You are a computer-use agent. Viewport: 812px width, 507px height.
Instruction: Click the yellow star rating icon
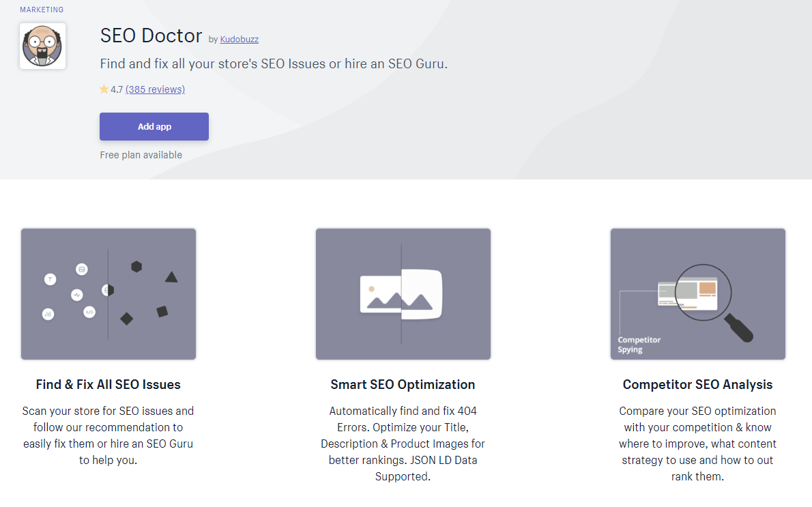click(104, 89)
